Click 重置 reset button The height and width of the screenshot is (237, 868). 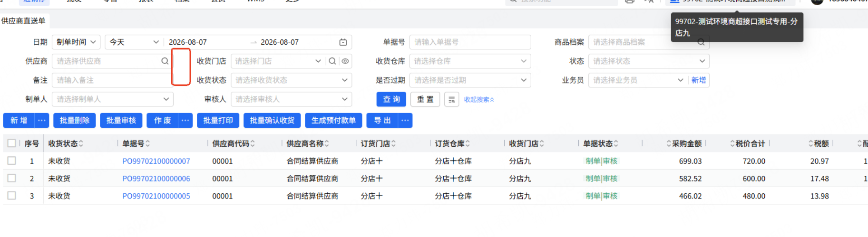click(425, 99)
